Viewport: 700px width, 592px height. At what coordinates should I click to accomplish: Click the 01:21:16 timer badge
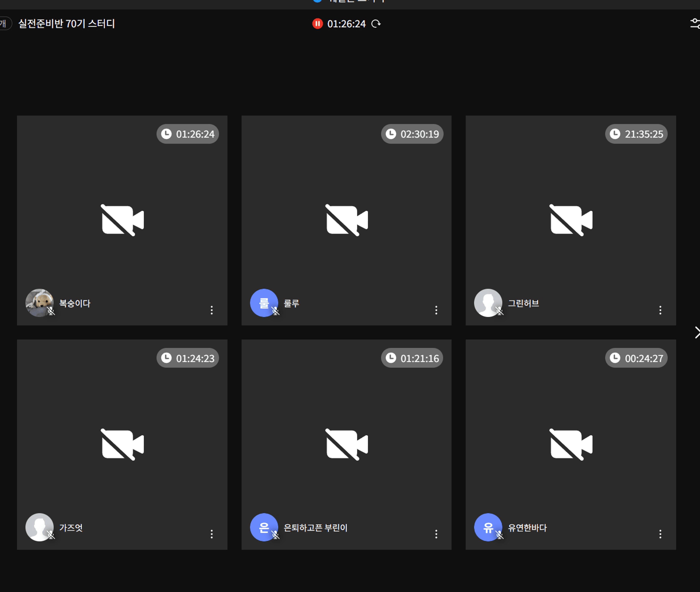click(x=412, y=358)
